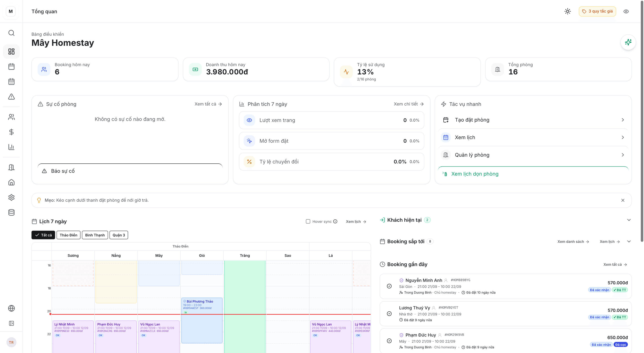The height and width of the screenshot is (353, 644).
Task: Open the door rooms icon in sidebar
Action: point(11,167)
